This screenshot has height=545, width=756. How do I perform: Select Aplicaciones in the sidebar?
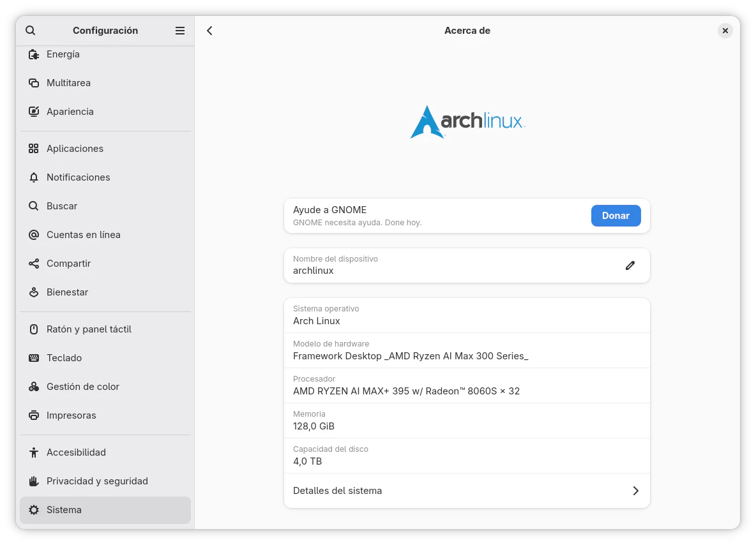[75, 149]
